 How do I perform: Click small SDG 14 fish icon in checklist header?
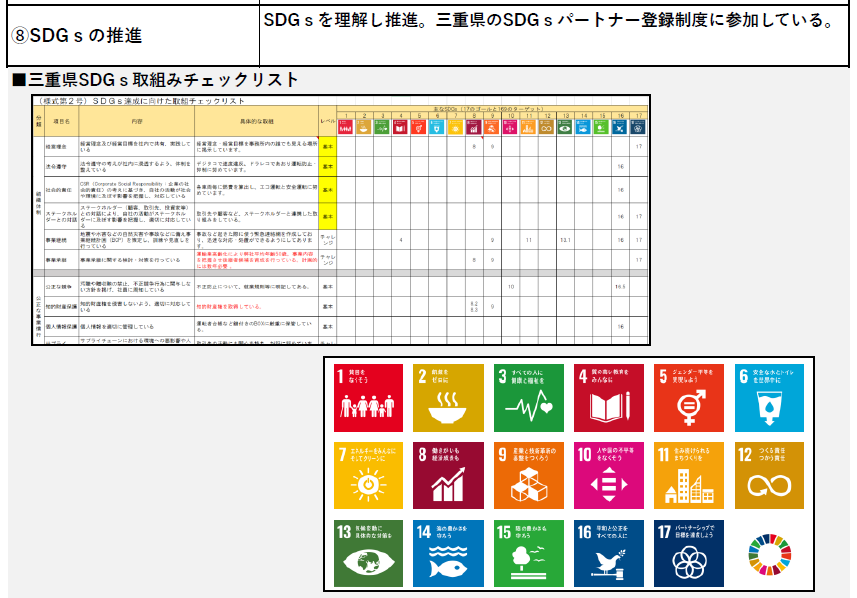(583, 127)
